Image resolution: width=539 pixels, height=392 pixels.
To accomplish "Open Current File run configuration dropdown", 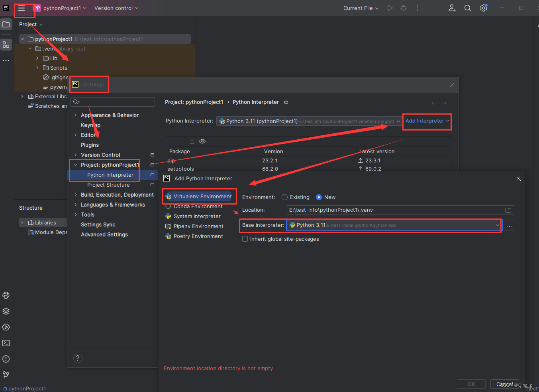I will 361,8.
